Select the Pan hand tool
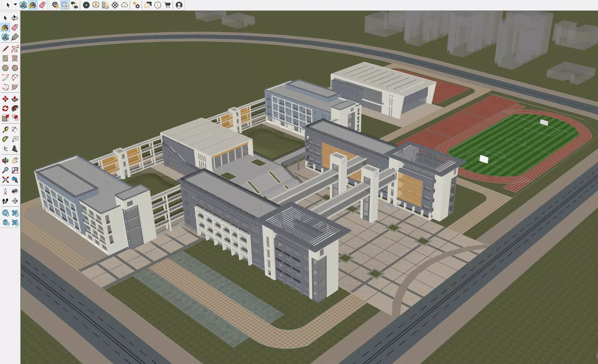Image resolution: width=598 pixels, height=364 pixels. point(15,161)
